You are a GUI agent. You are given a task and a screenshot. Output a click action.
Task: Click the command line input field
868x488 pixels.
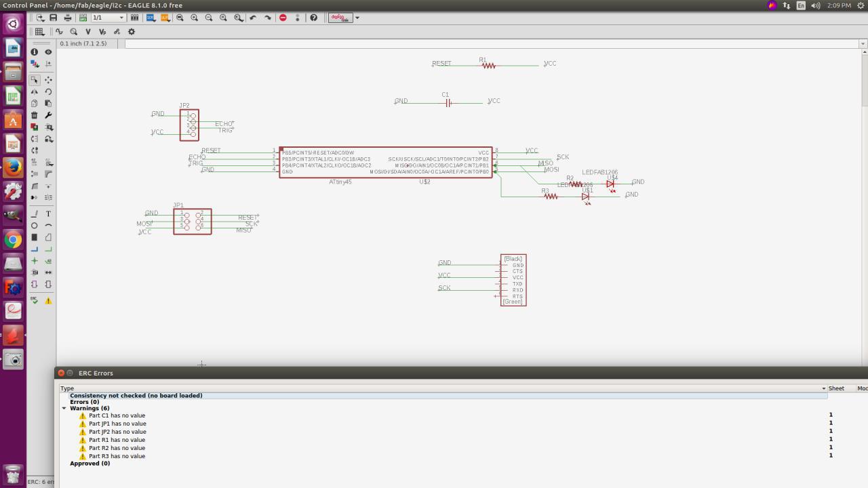tap(491, 43)
